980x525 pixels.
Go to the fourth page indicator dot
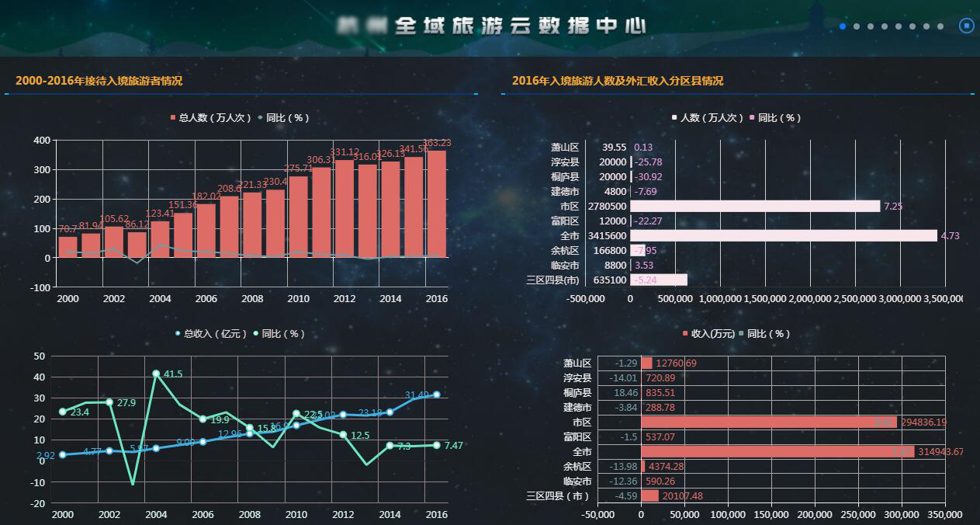click(x=885, y=26)
